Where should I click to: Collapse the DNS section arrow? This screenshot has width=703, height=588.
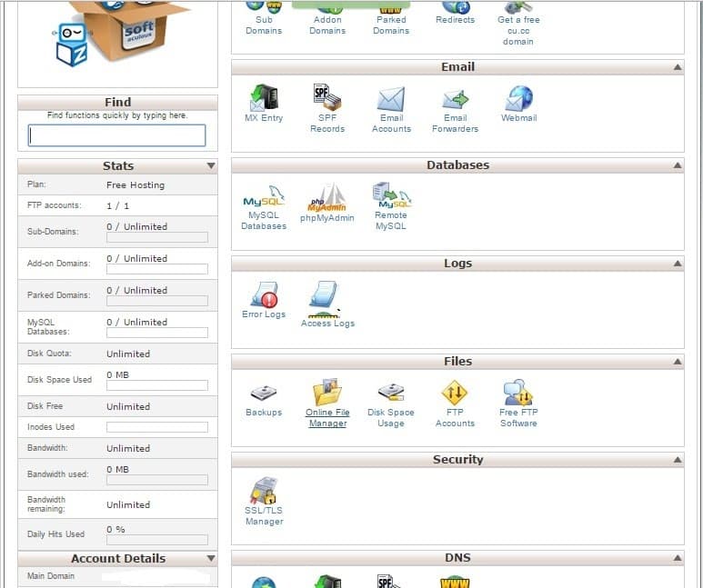678,558
